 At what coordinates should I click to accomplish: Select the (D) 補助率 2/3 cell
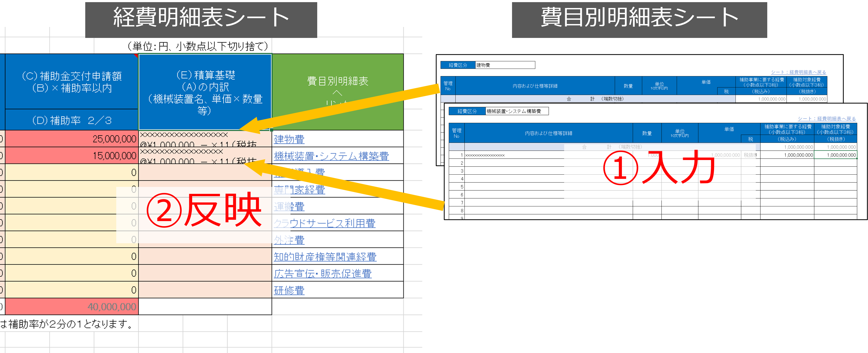click(71, 120)
